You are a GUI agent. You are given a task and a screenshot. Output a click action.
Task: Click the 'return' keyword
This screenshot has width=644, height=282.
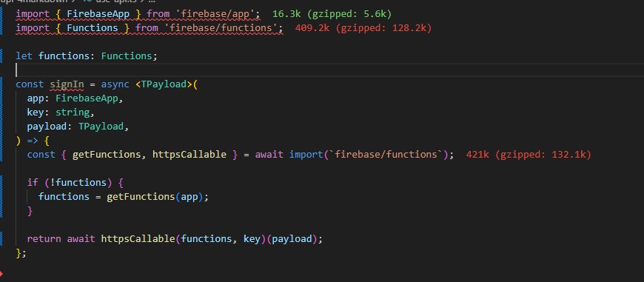coord(44,239)
